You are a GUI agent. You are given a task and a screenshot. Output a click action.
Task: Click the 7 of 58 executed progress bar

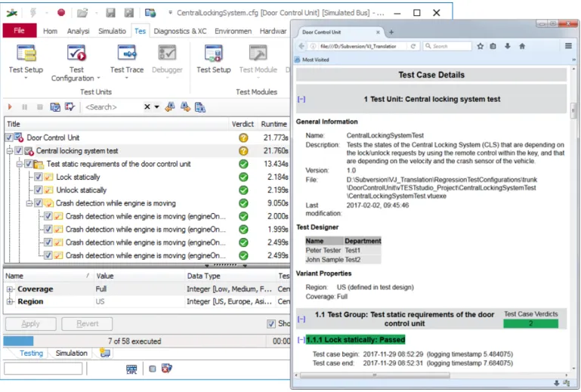(x=134, y=341)
